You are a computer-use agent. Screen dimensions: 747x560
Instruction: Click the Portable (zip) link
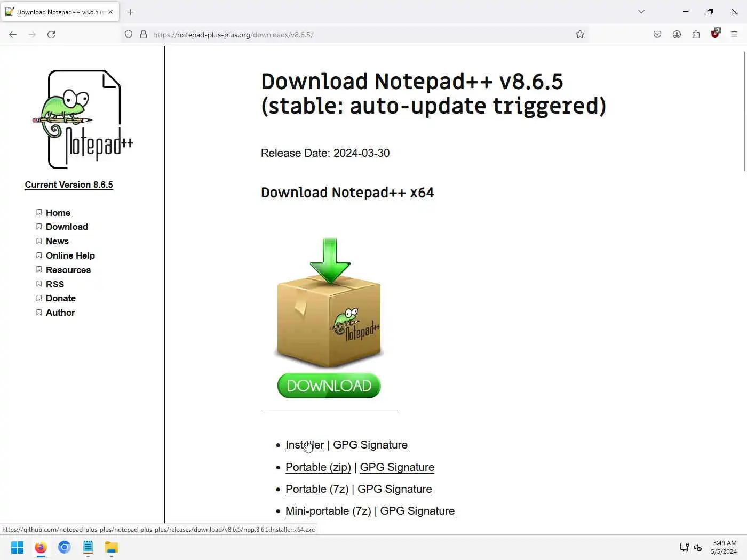[318, 467]
